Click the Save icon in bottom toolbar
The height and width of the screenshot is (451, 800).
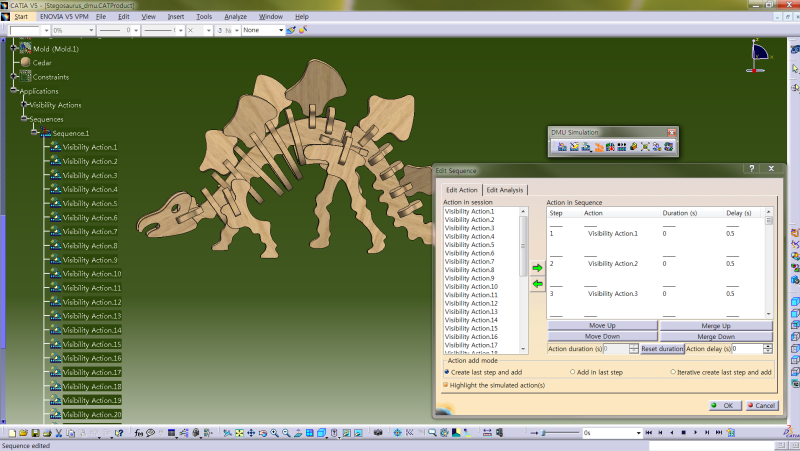35,433
